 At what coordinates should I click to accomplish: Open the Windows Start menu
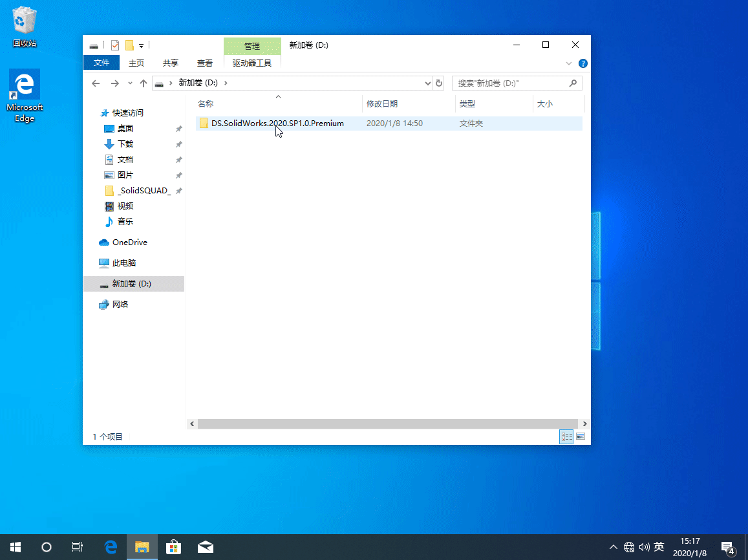pos(16,547)
